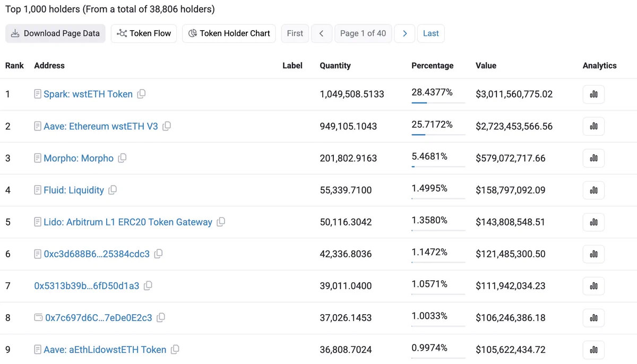Image resolution: width=637 pixels, height=364 pixels.
Task: Click the 25.7172% percentage bar
Action: pyautogui.click(x=438, y=134)
